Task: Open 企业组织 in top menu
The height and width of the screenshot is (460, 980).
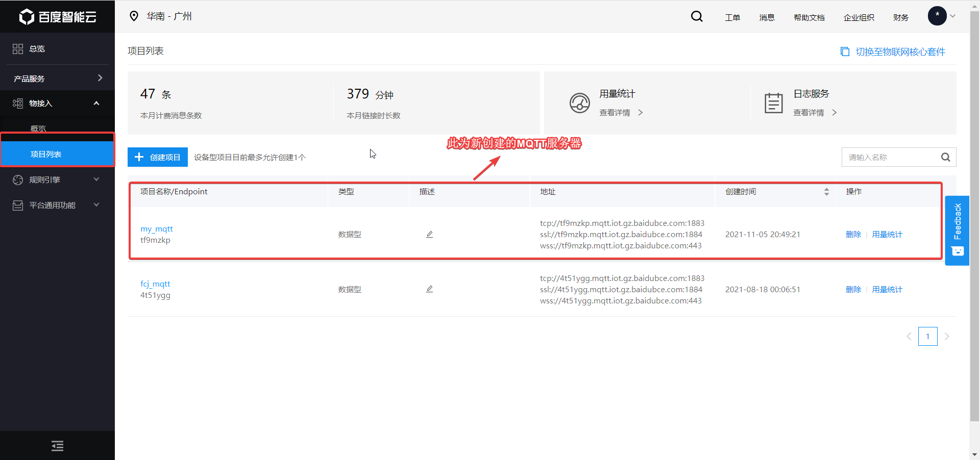Action: point(859,17)
